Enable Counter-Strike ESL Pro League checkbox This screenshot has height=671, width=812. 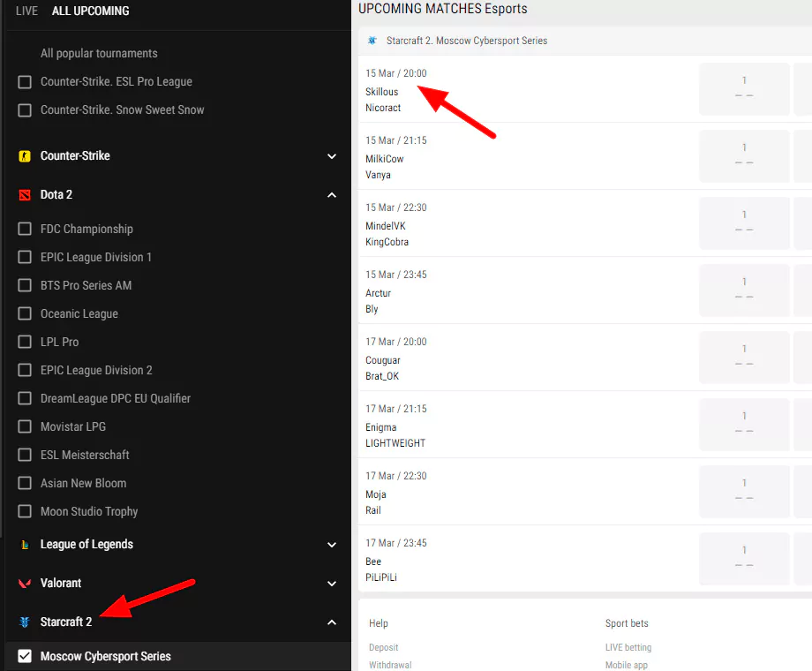coord(25,82)
